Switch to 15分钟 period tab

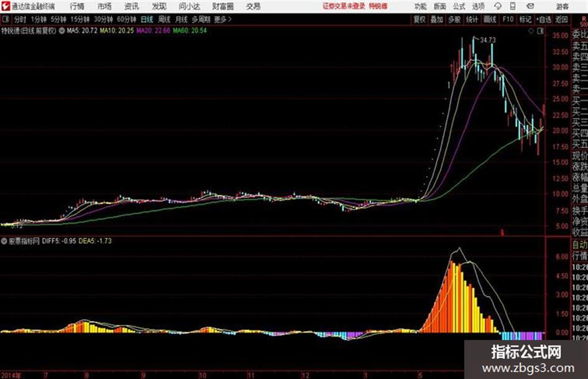[x=80, y=19]
